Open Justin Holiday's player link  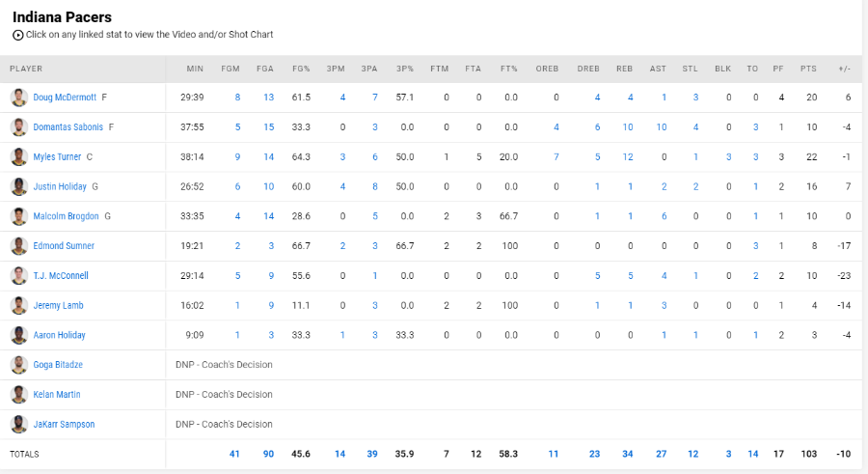(60, 187)
